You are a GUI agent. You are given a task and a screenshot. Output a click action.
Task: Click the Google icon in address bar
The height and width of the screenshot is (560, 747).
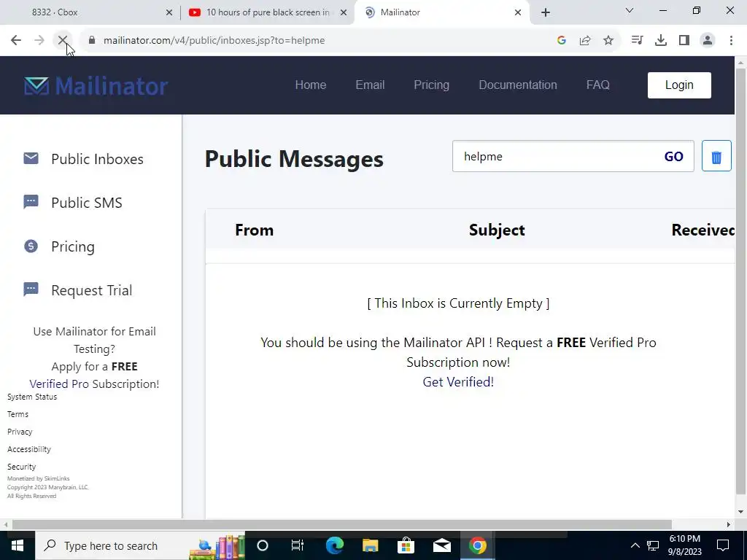[561, 41]
